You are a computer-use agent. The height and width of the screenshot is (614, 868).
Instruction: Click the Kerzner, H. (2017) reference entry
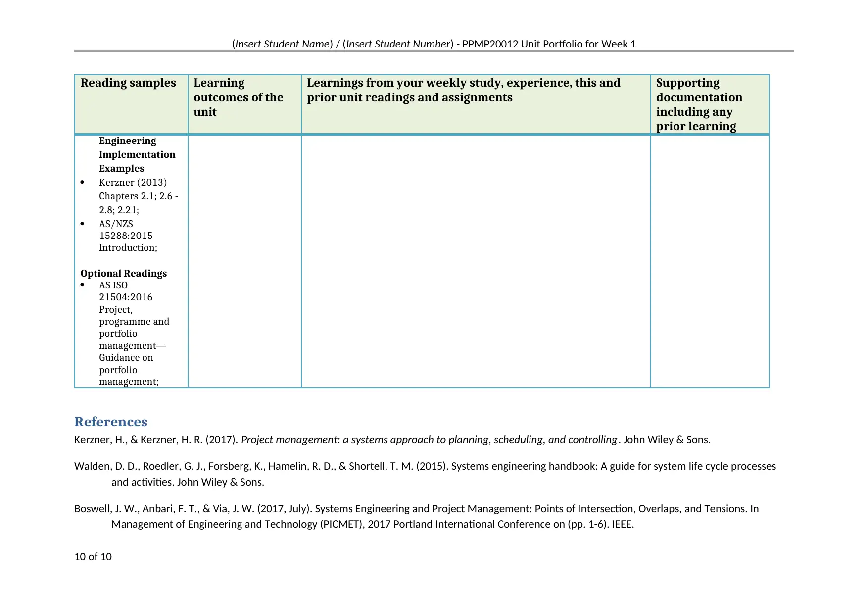(392, 439)
